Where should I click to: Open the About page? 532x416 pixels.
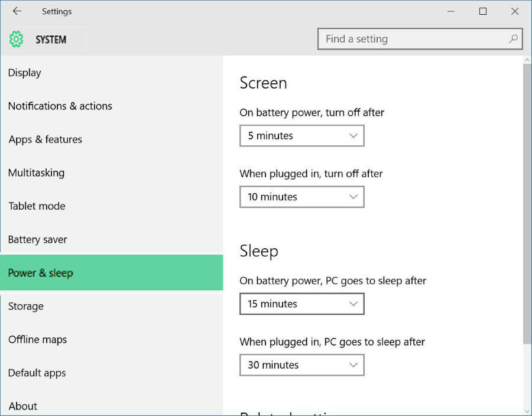point(22,406)
